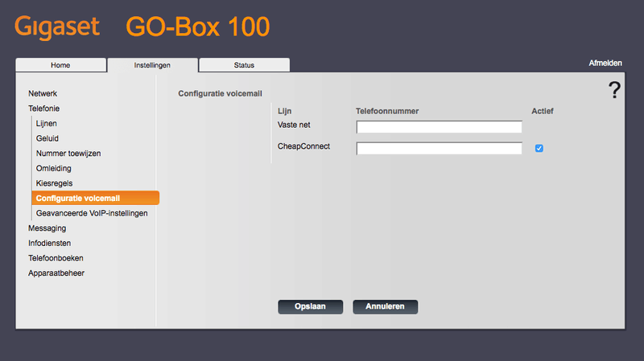This screenshot has width=644, height=361.
Task: Click the GO-Box 100 title
Action: click(x=197, y=27)
